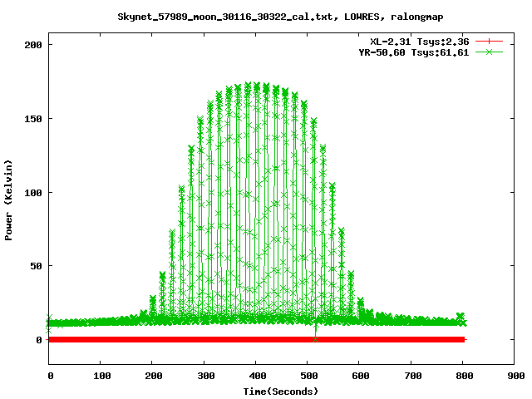Click the red line sample in the legend
The width and height of the screenshot is (532, 399).
[489, 42]
